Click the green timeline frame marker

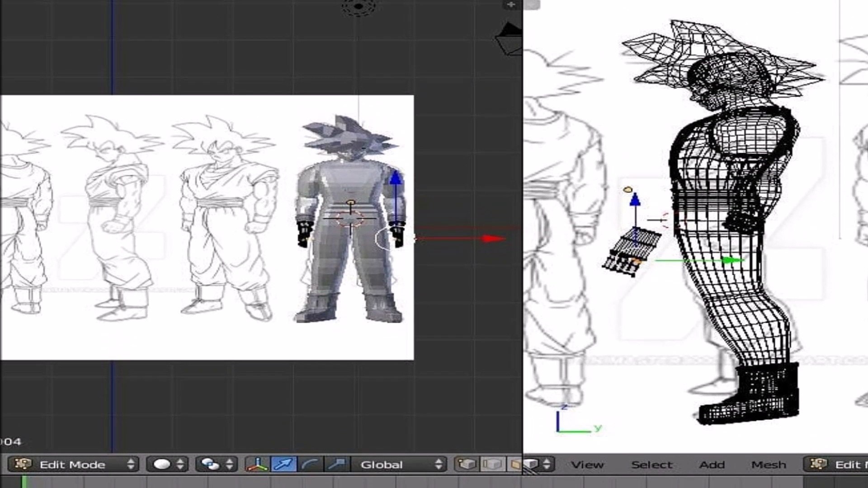coord(24,482)
